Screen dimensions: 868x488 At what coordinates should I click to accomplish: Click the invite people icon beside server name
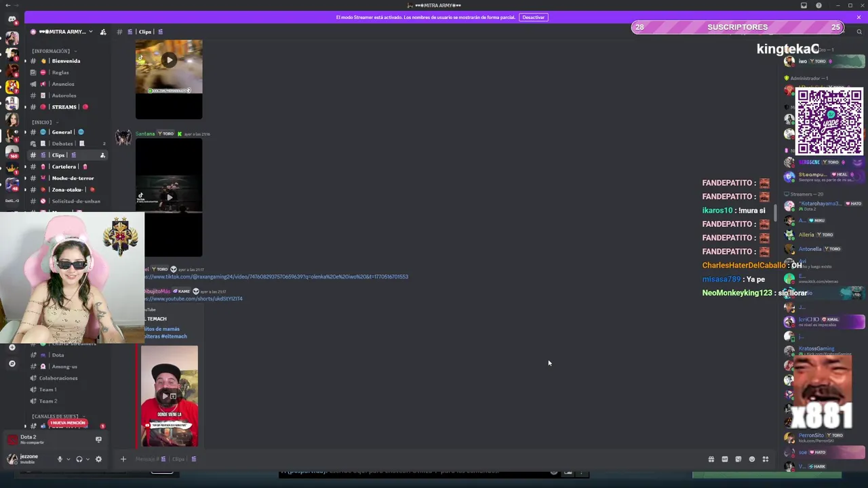pyautogui.click(x=103, y=32)
